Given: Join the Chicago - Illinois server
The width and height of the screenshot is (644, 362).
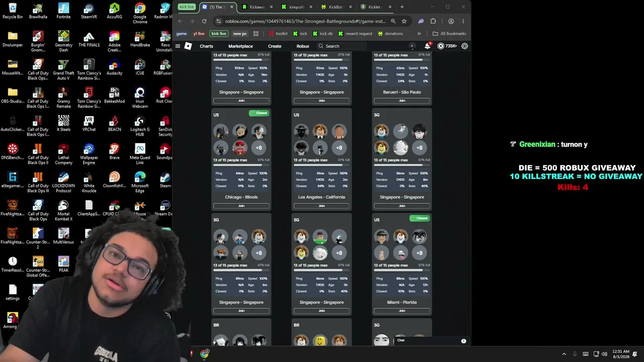Looking at the screenshot, I should tap(242, 206).
